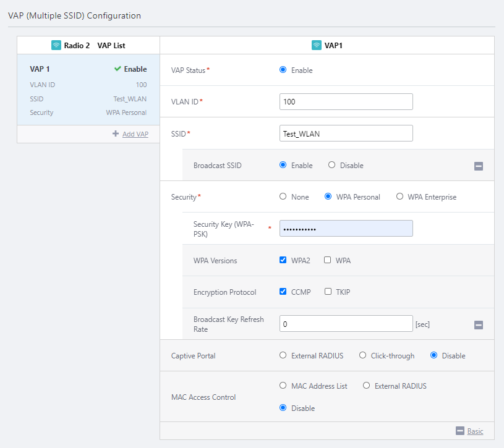
Task: Click the Radio 2 wifi icon
Action: [x=56, y=45]
